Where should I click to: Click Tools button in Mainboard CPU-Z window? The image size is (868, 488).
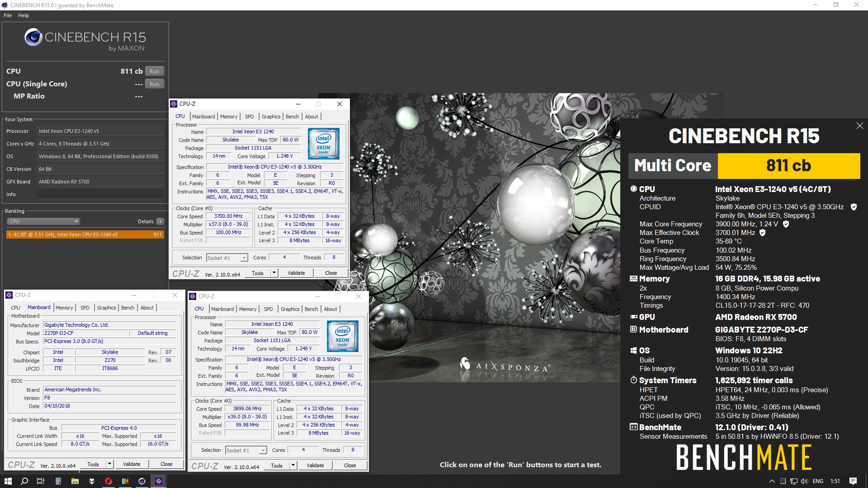click(x=93, y=464)
